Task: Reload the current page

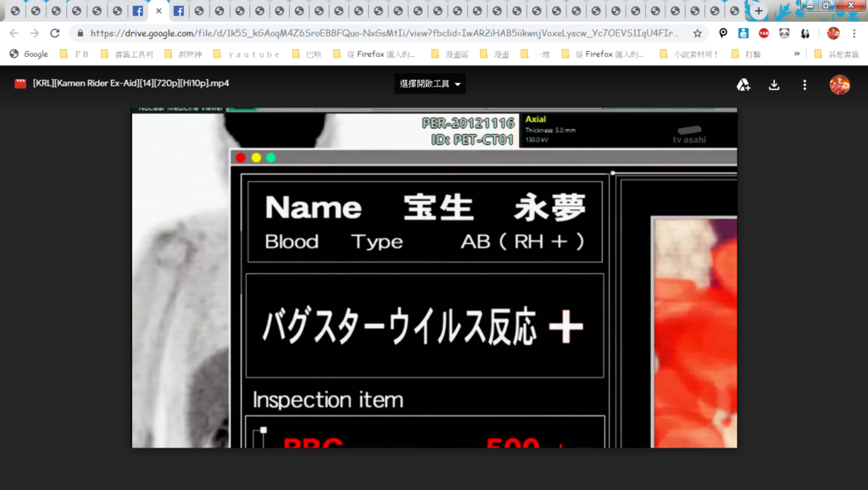Action: click(55, 33)
